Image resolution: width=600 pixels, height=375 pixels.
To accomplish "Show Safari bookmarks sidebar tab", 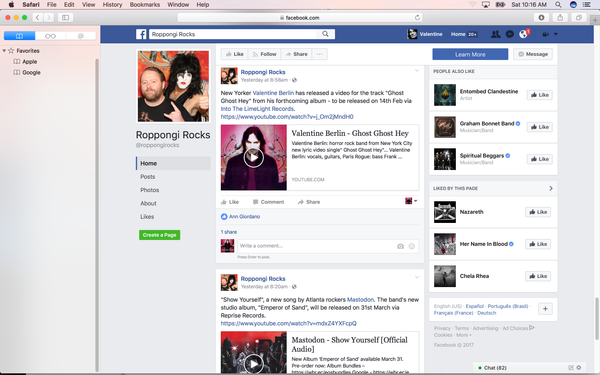I will point(20,36).
